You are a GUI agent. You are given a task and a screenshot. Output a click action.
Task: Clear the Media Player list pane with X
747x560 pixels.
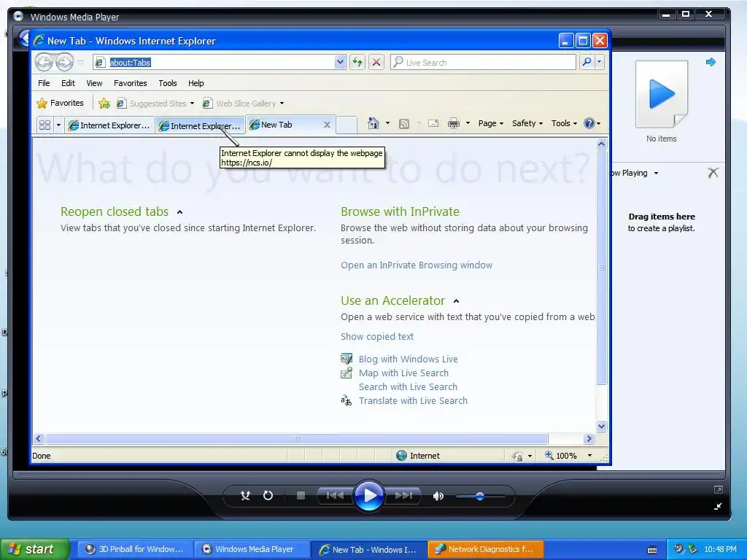pos(713,172)
